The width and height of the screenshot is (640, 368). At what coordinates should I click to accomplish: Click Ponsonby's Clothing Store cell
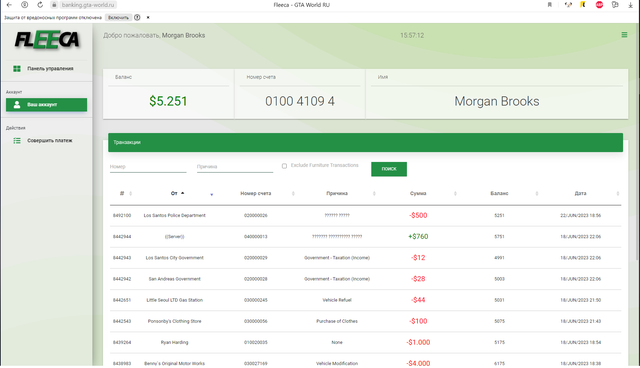tap(174, 321)
